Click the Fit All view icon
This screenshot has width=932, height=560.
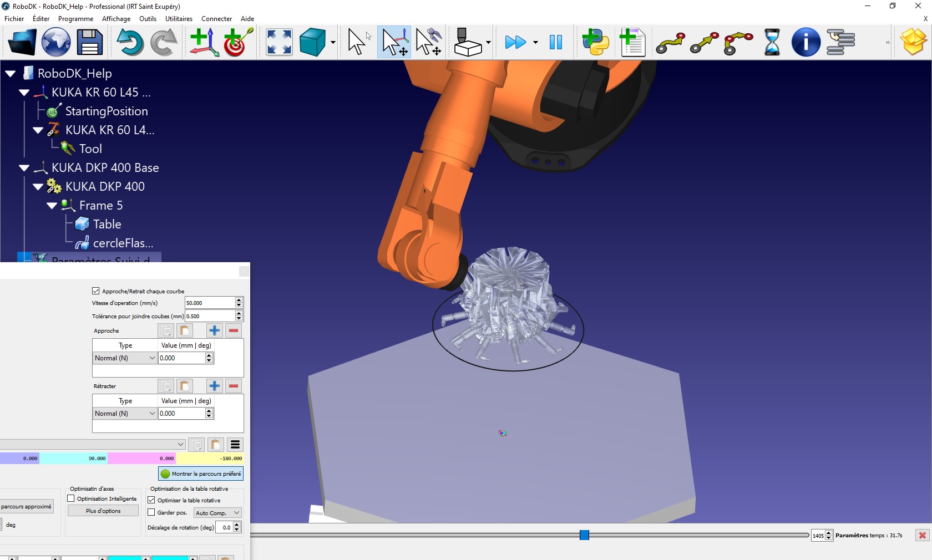pos(279,43)
